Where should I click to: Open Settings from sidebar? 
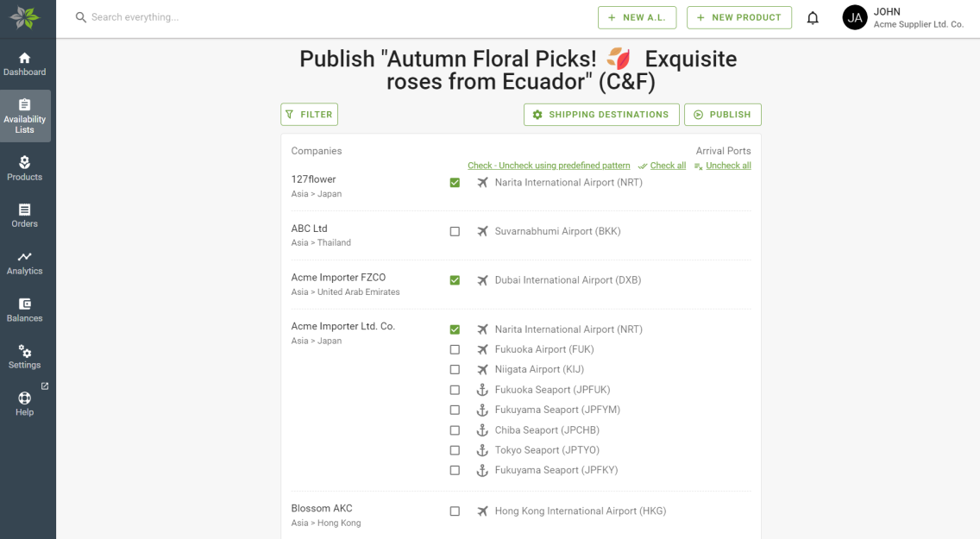25,357
